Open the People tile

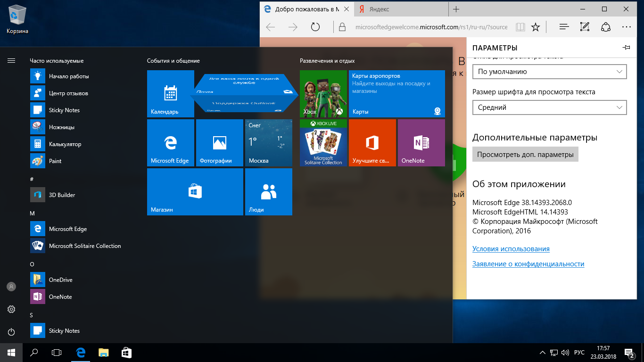pos(268,192)
